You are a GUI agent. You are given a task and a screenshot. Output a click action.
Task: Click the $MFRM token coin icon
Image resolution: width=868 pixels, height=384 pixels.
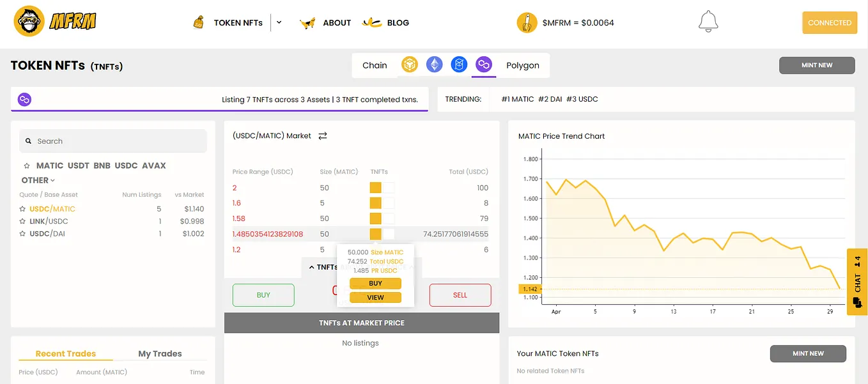527,22
